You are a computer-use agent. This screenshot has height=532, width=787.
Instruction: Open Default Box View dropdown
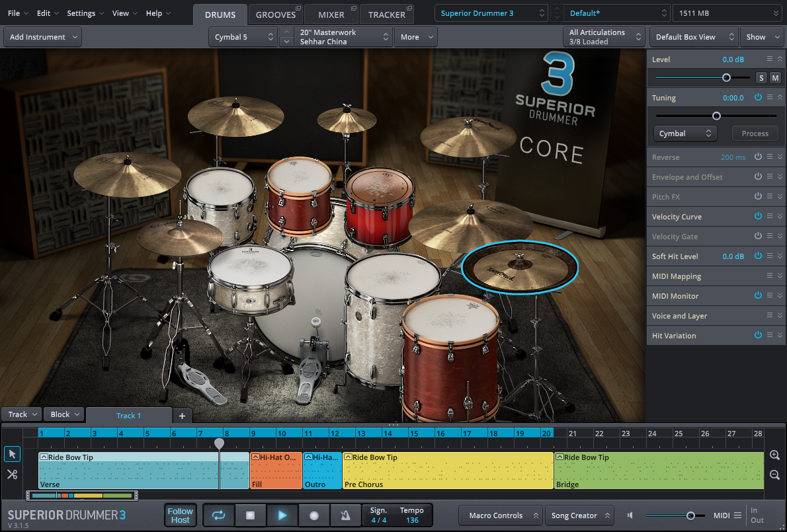[x=694, y=36]
